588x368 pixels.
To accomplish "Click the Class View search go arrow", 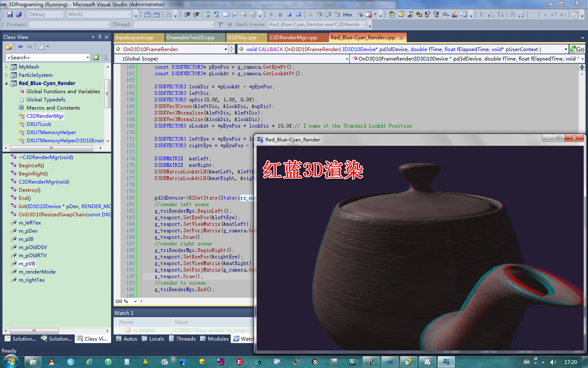I will pos(96,58).
